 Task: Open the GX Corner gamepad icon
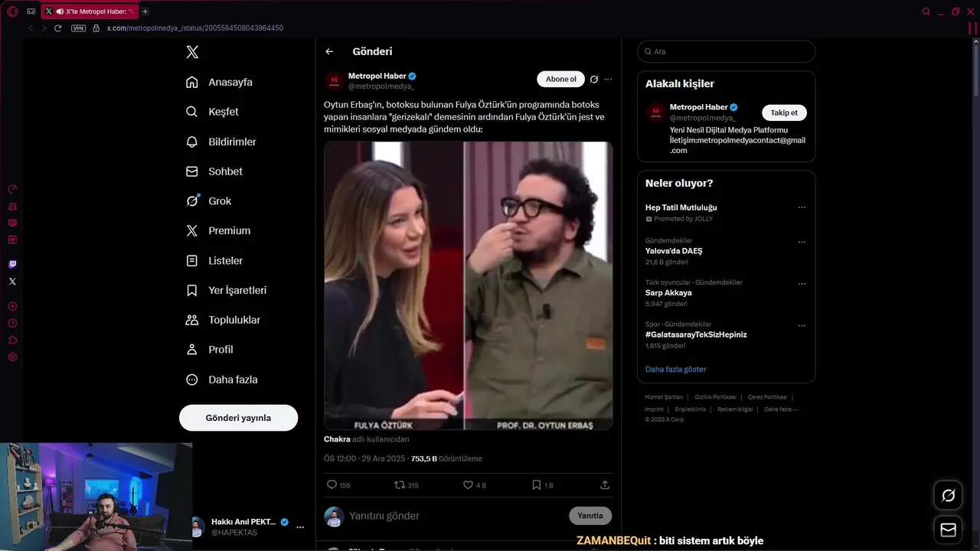click(x=31, y=11)
